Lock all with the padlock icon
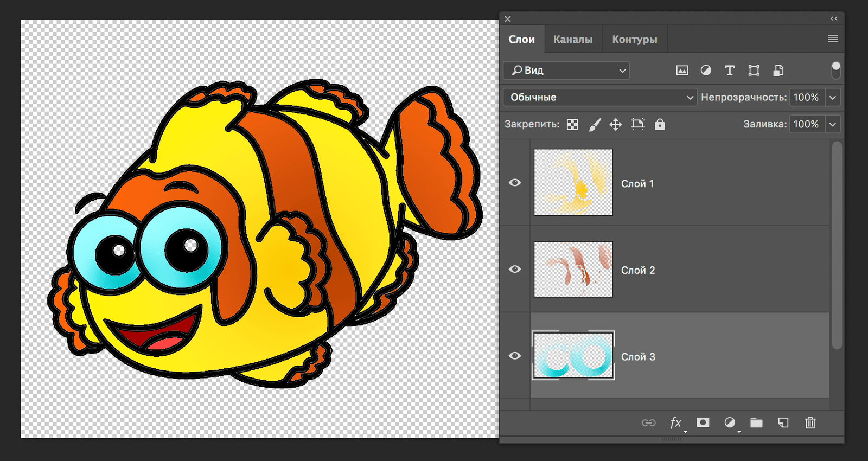The width and height of the screenshot is (868, 461). click(660, 124)
